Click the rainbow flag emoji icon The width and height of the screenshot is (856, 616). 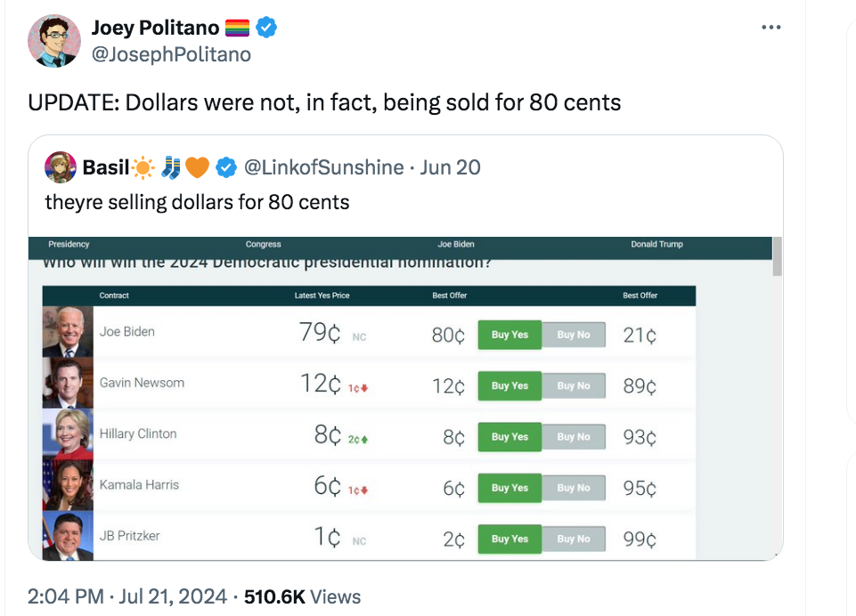237,28
